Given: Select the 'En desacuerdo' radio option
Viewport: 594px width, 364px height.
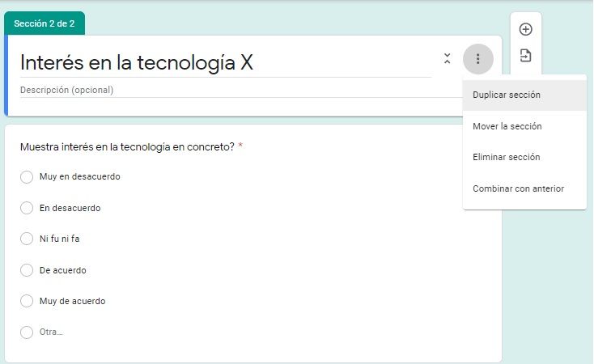Looking at the screenshot, I should [27, 208].
